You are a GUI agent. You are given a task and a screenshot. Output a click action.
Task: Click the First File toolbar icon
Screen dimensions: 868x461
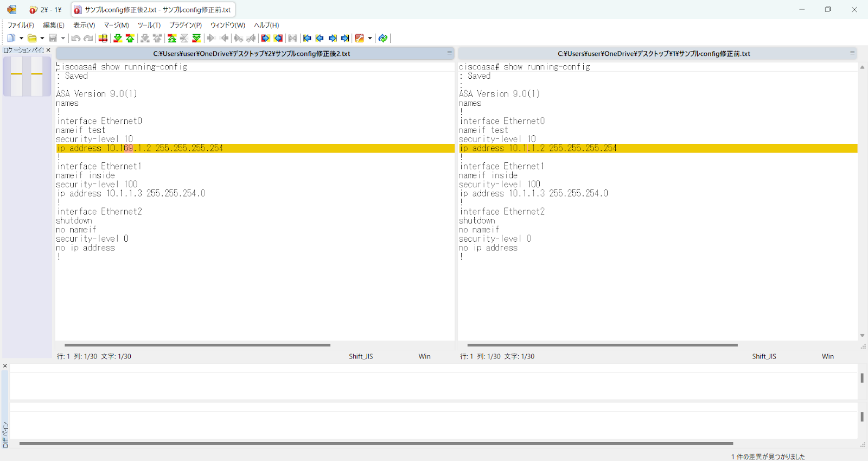pos(307,38)
